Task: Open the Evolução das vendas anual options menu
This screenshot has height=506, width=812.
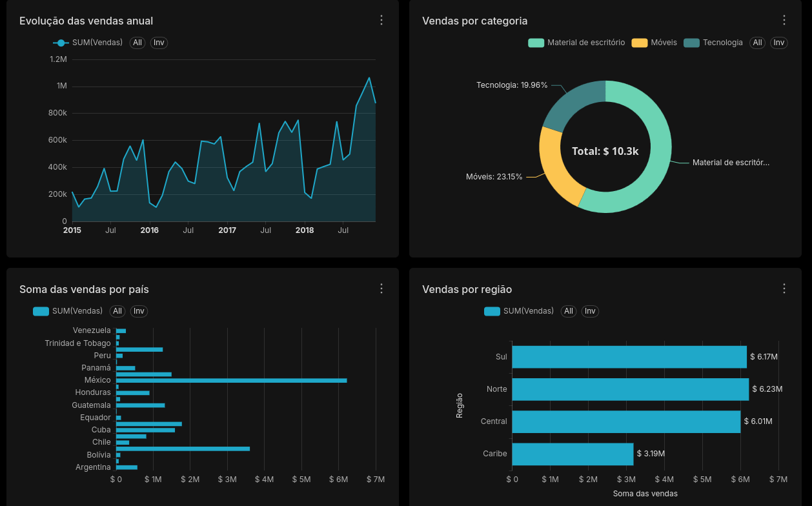Action: coord(381,20)
